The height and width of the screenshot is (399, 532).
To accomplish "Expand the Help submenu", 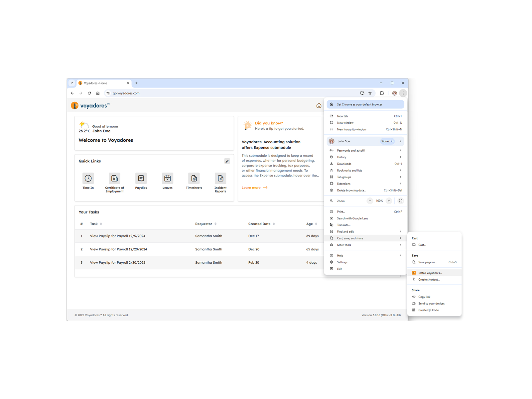I will tap(365, 256).
